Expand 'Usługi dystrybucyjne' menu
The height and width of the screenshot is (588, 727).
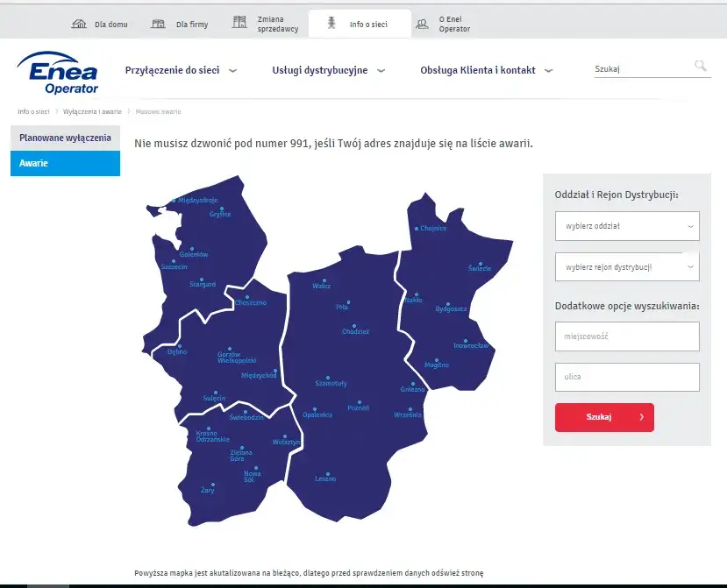coord(328,71)
